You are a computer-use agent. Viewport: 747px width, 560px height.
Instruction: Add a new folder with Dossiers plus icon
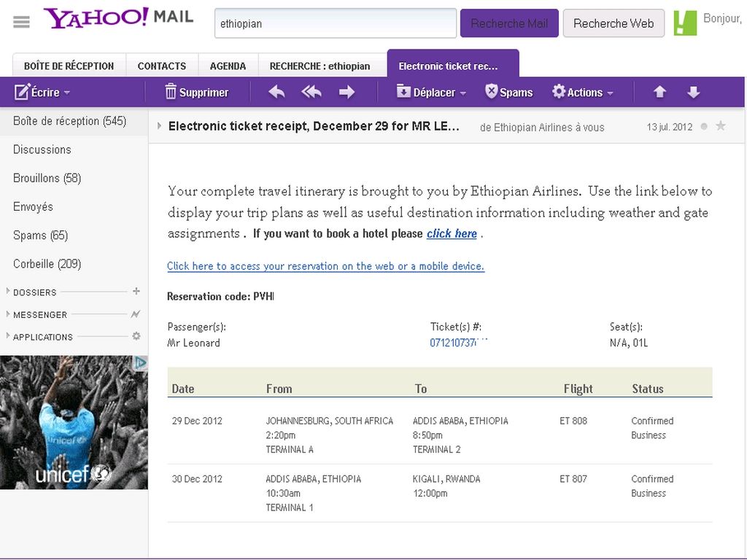(136, 292)
